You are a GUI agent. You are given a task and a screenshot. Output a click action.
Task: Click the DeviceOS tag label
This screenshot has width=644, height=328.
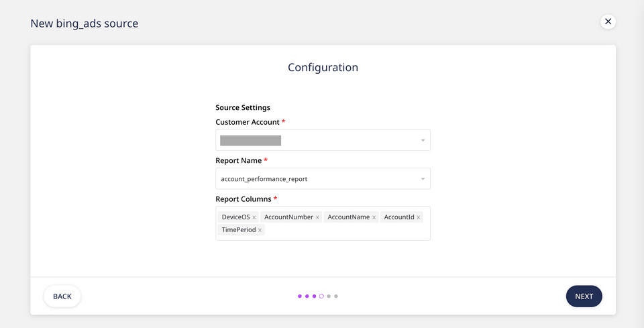pos(235,217)
